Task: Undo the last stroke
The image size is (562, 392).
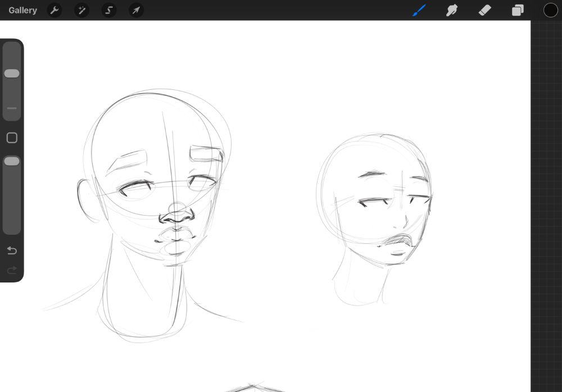Action: pos(12,250)
